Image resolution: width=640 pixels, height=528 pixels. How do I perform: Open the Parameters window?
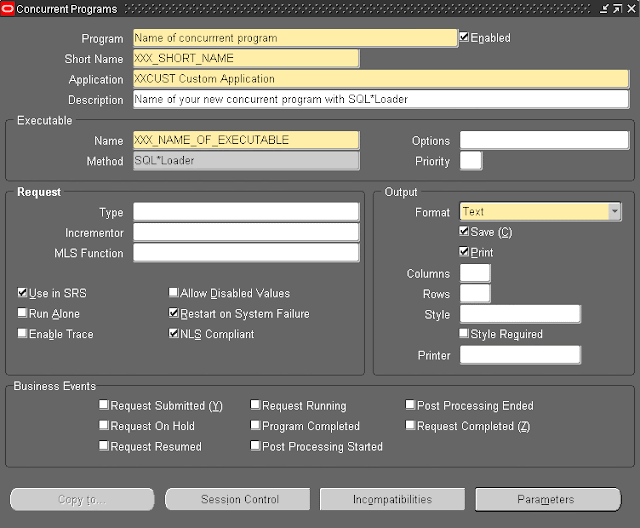click(x=548, y=499)
